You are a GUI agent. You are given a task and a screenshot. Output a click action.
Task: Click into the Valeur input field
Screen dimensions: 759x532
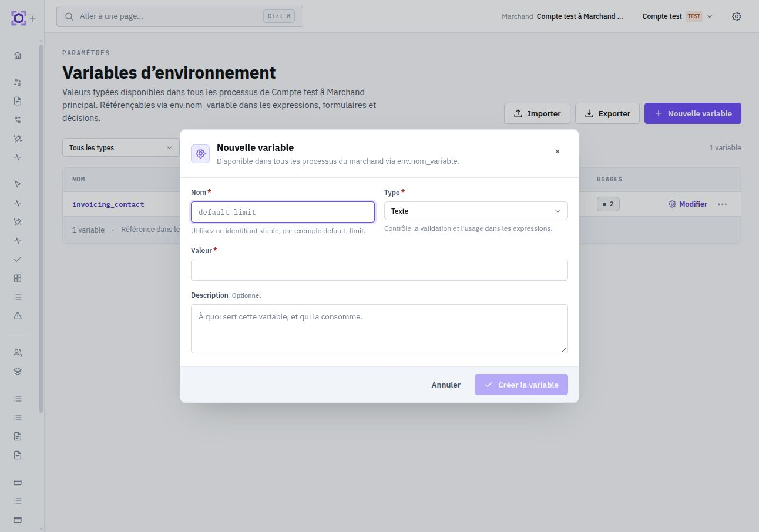[x=379, y=270]
